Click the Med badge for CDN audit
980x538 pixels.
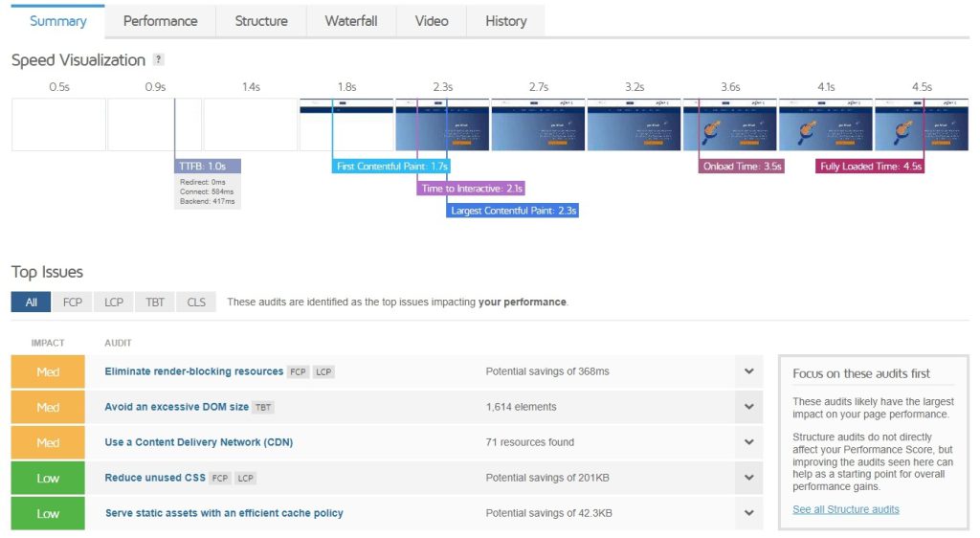click(48, 442)
